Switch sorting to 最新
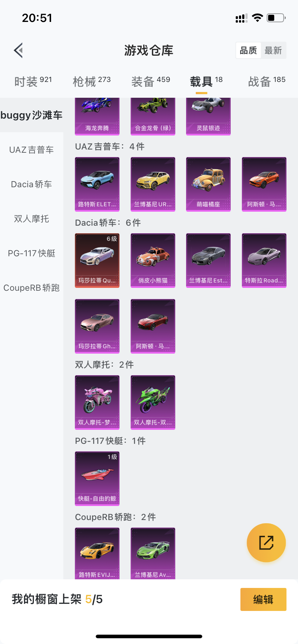The image size is (298, 644). (273, 50)
